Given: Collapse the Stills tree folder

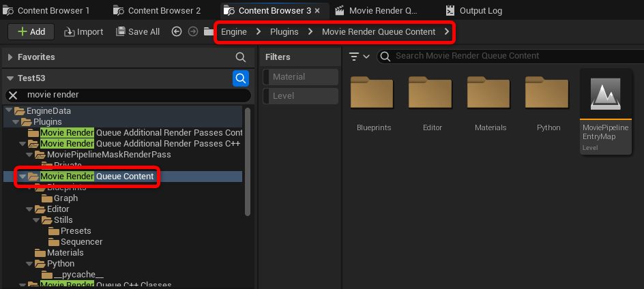Looking at the screenshot, I should tap(37, 220).
